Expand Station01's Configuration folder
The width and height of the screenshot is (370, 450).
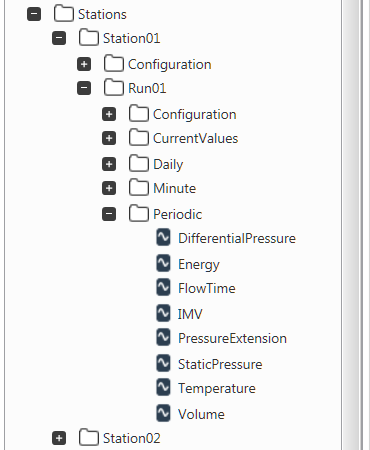click(84, 64)
